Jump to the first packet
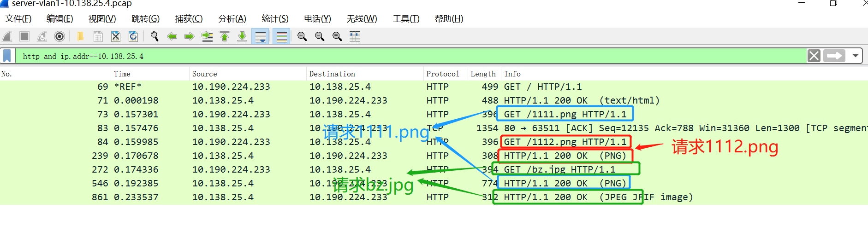The image size is (868, 226). pyautogui.click(x=225, y=36)
